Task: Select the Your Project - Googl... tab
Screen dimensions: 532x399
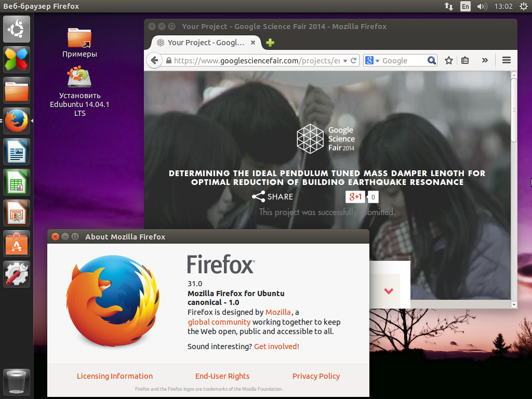Action: coord(206,43)
